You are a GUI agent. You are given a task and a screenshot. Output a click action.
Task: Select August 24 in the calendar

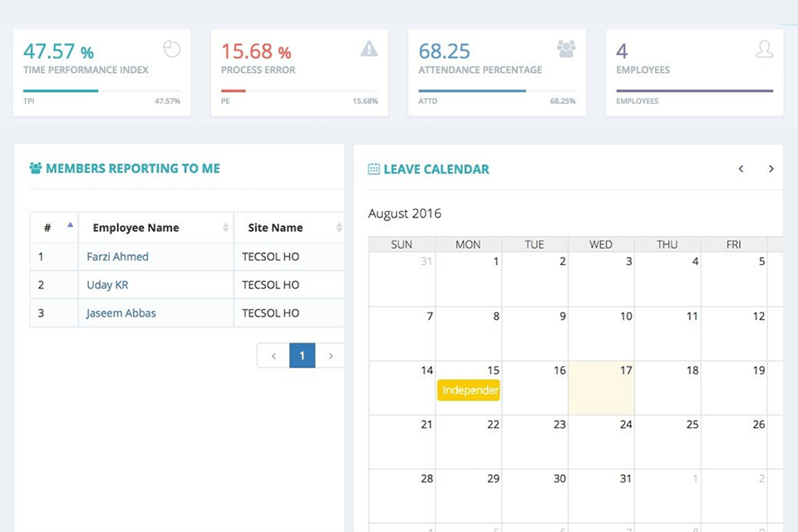pos(601,442)
